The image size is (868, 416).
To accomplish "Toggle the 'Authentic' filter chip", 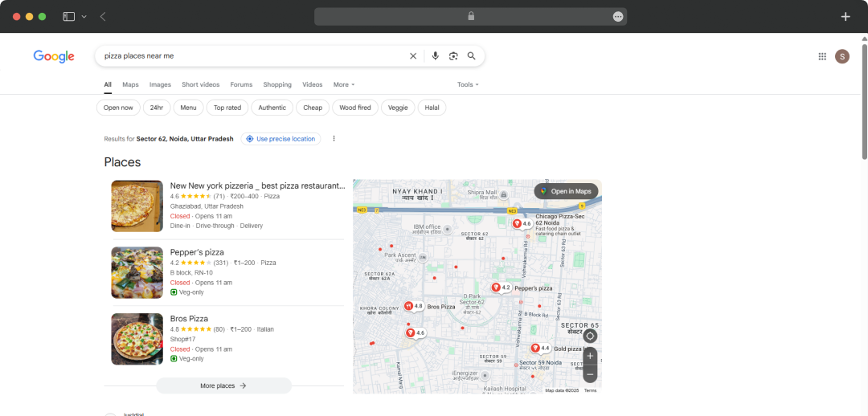I will (272, 108).
